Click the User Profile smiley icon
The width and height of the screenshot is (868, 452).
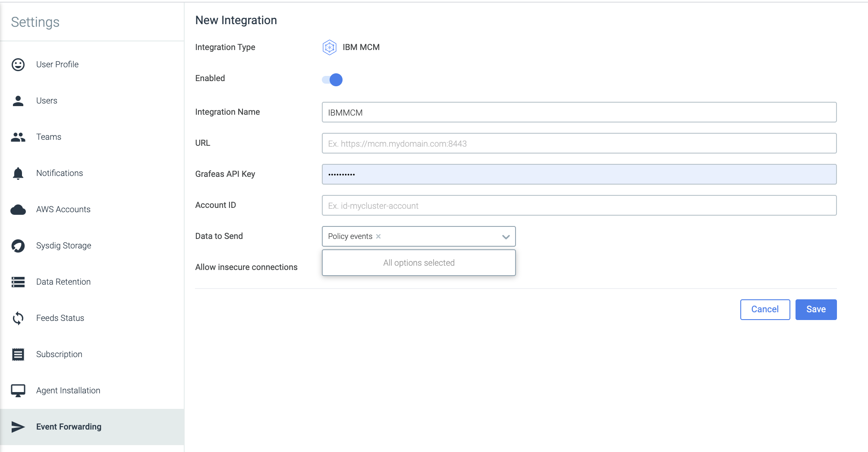(x=18, y=65)
